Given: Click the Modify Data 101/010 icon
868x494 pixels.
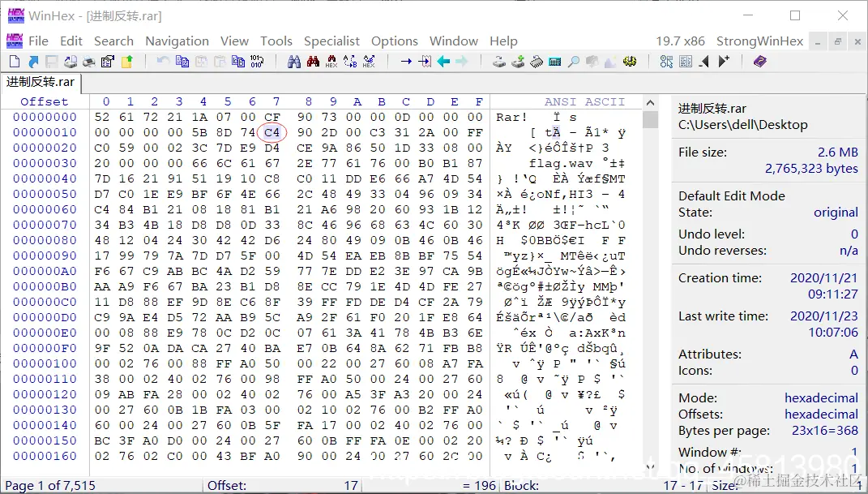Looking at the screenshot, I should [257, 61].
